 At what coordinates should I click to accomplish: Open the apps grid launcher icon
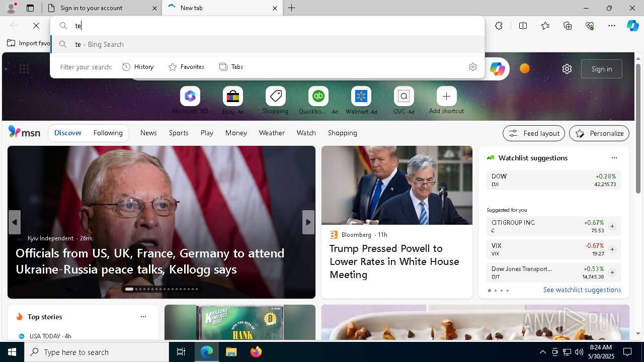click(x=24, y=69)
